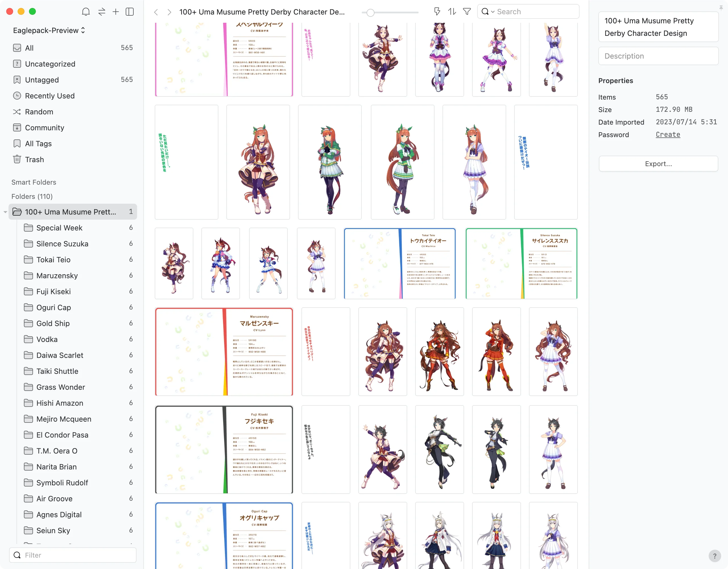The height and width of the screenshot is (569, 728).
Task: Select Uncategorized in sidebar
Action: point(73,64)
